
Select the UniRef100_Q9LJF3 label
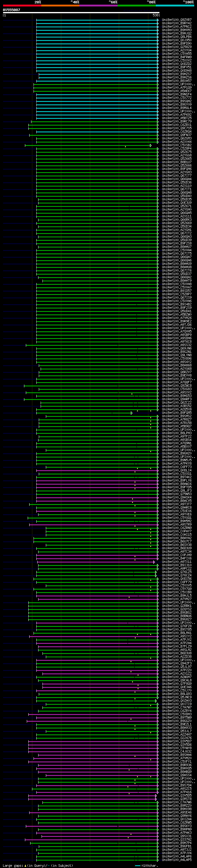pyautogui.click(x=177, y=491)
